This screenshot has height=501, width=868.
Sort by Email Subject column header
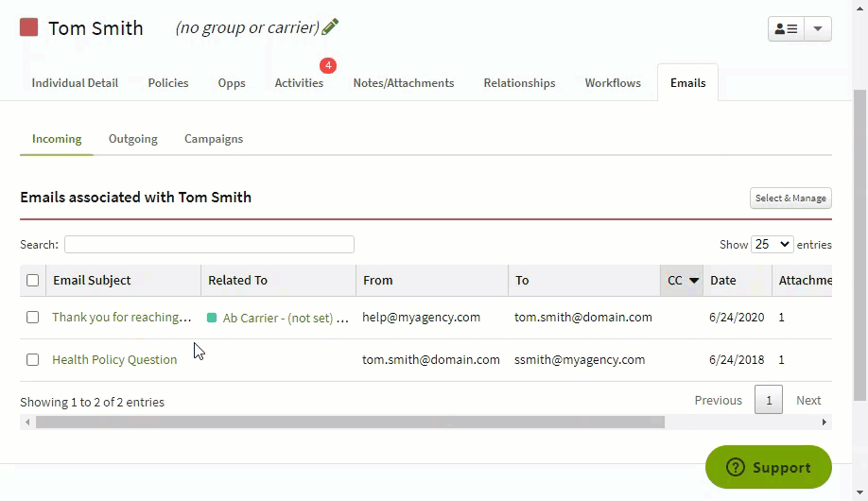(x=124, y=280)
